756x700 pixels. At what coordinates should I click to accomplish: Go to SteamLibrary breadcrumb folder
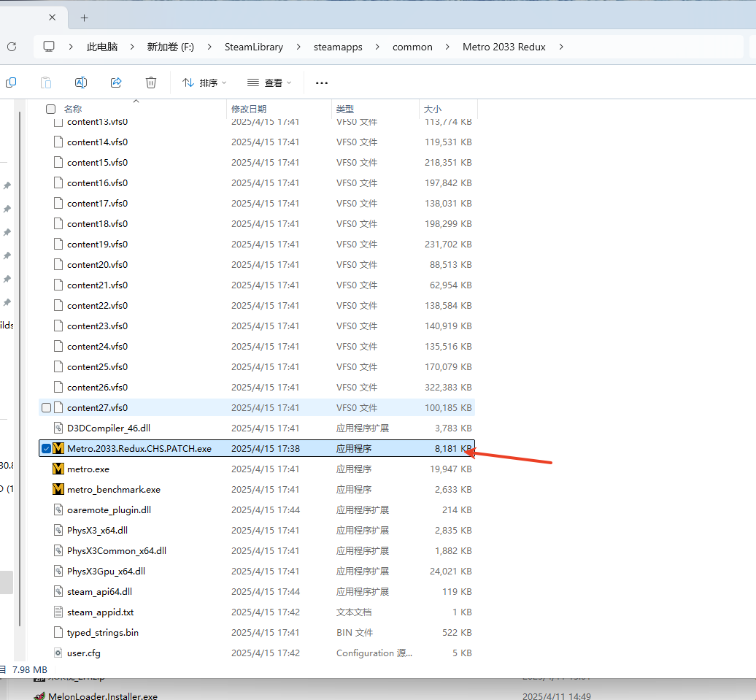pyautogui.click(x=254, y=47)
